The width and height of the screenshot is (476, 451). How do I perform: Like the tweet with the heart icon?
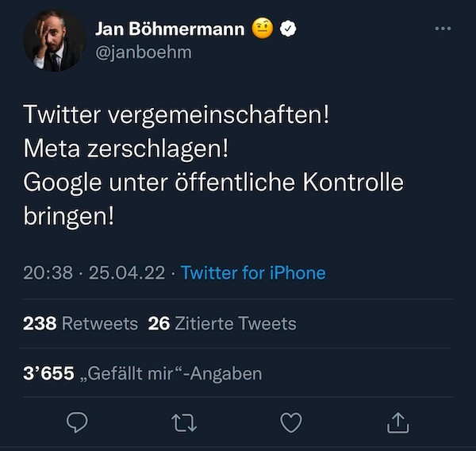291,423
